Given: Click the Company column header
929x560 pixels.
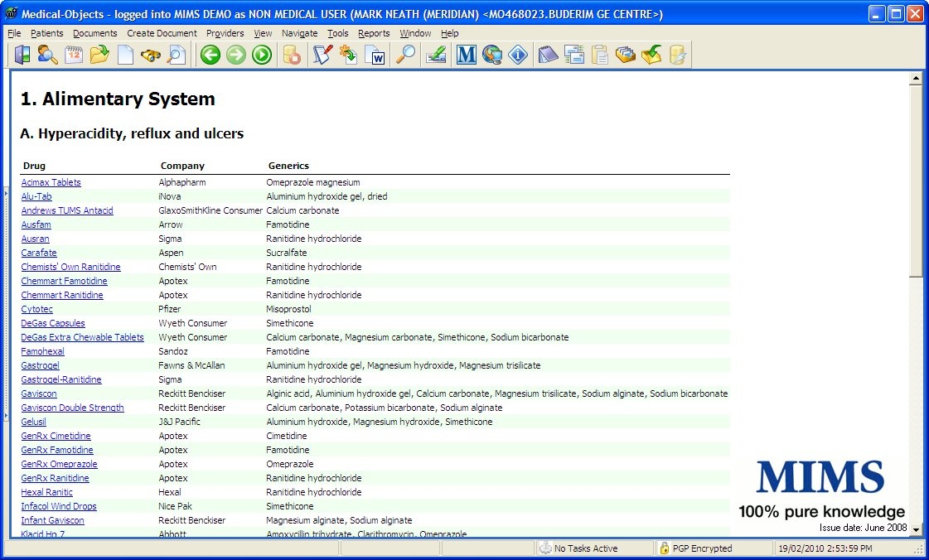Looking at the screenshot, I should coord(182,166).
